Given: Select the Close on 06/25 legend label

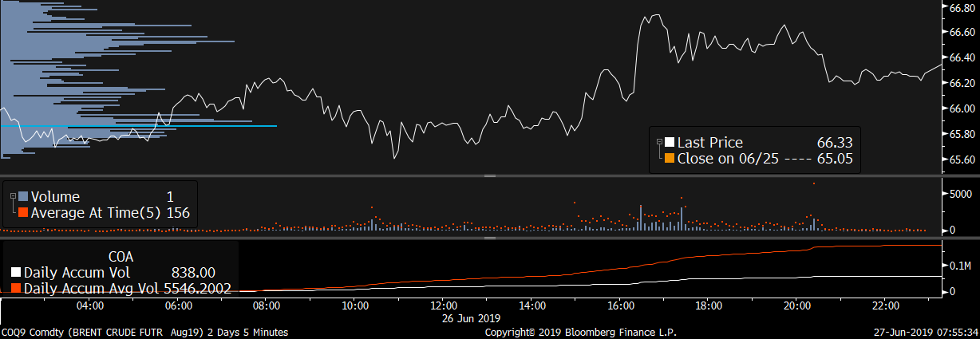Looking at the screenshot, I should pyautogui.click(x=727, y=158).
